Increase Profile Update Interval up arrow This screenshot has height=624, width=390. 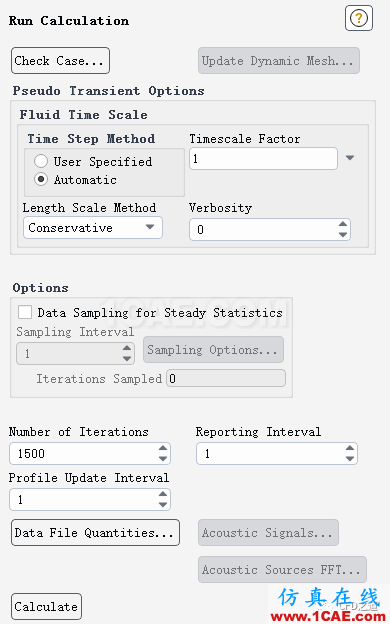pyautogui.click(x=162, y=494)
